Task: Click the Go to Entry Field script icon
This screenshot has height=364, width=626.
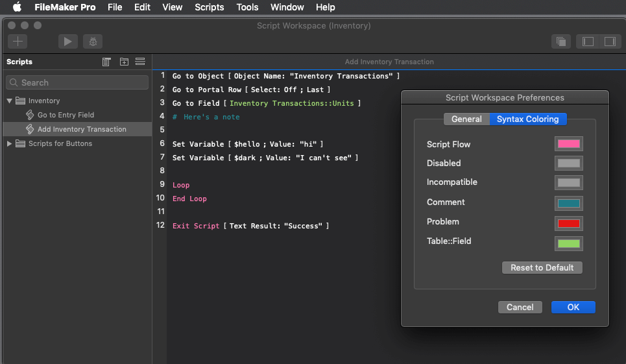Action: (30, 115)
